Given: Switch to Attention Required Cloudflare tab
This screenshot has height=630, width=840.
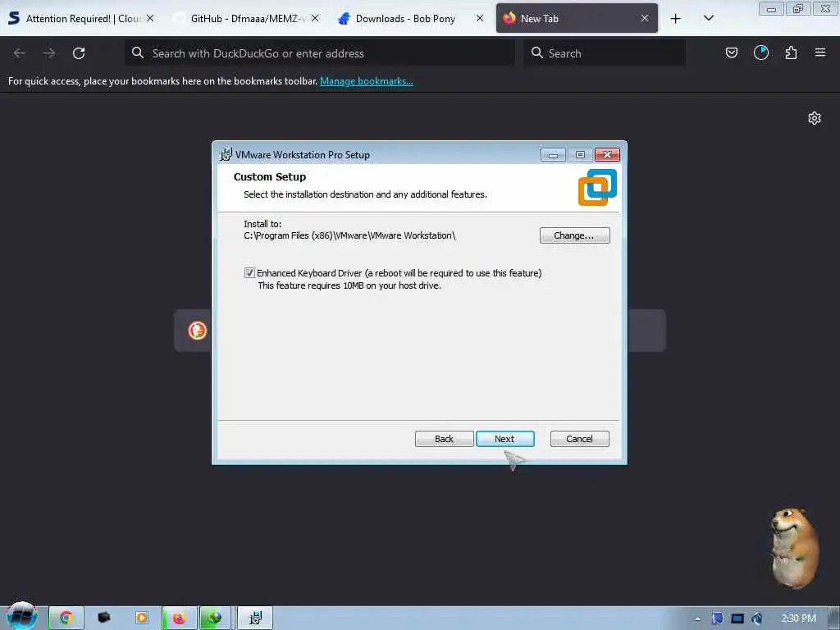Looking at the screenshot, I should coord(80,18).
